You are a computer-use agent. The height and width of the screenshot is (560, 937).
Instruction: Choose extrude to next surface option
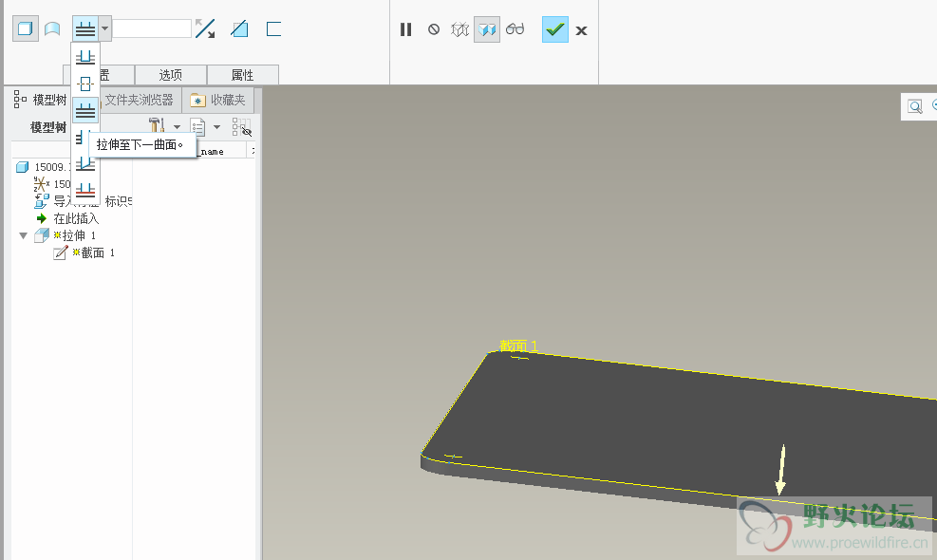coord(85,111)
